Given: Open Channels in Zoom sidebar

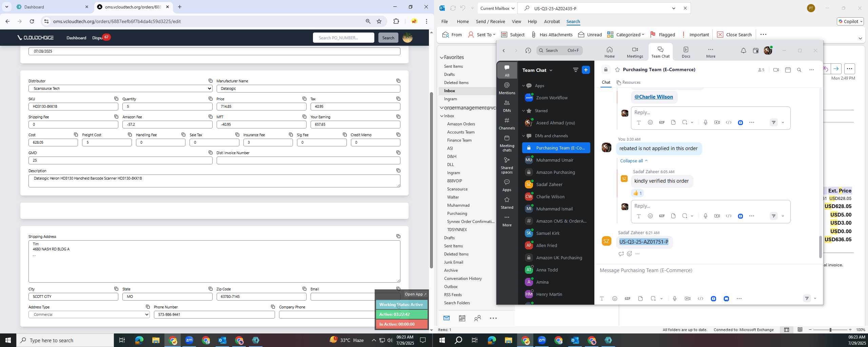Looking at the screenshot, I should 507,123.
